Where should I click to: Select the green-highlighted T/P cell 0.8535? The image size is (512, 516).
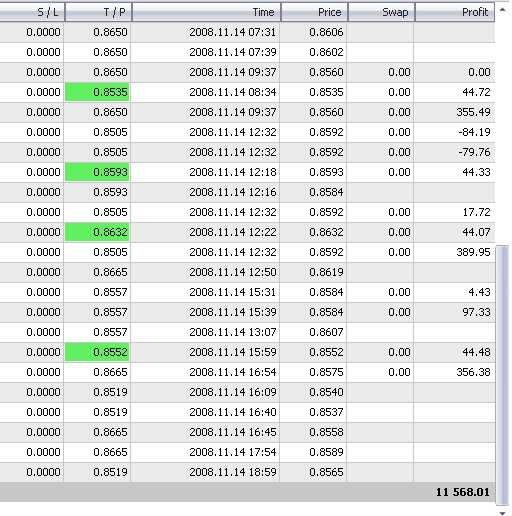[x=97, y=92]
